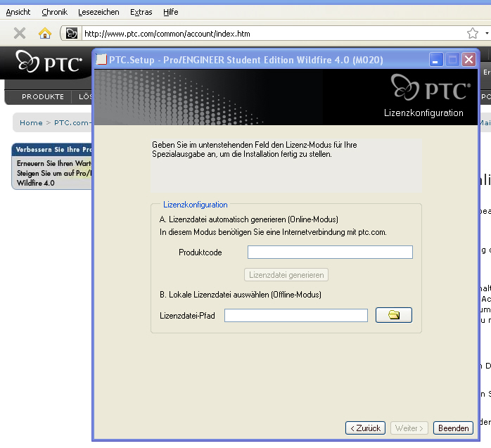Click the 'Verbessern Sie Ihre' promo header
491x448 pixels.
click(53, 150)
